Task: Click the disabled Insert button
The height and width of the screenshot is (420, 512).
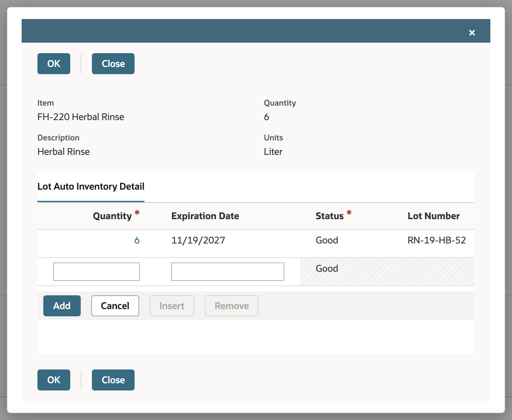Action: point(172,306)
